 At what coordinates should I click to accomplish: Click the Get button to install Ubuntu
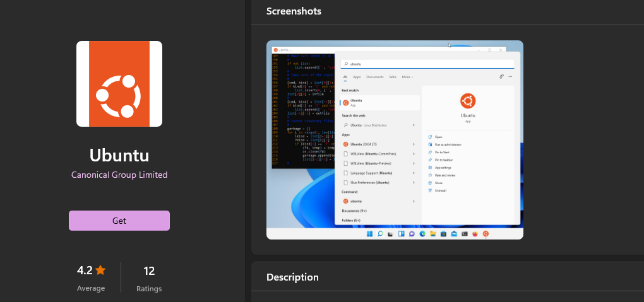click(x=119, y=221)
